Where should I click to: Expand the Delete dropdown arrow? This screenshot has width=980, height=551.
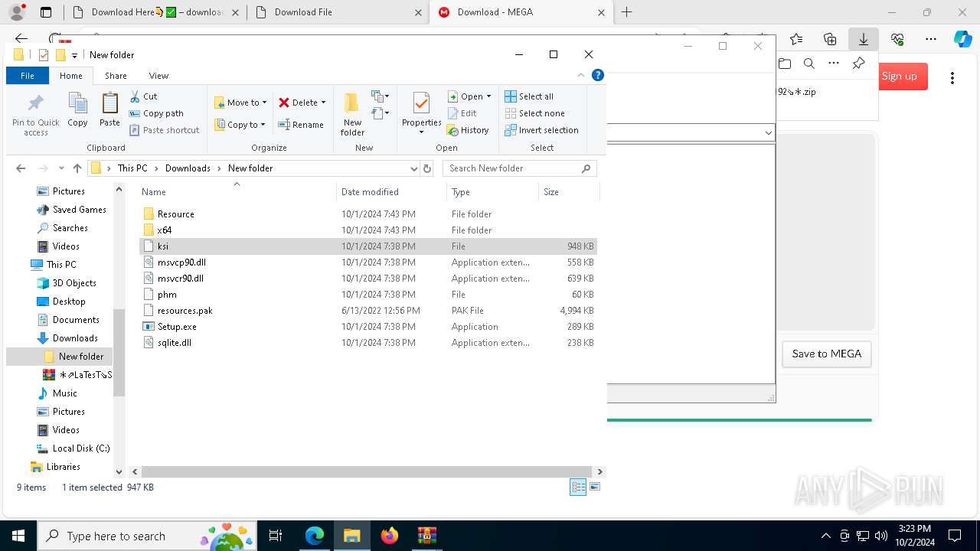click(x=323, y=103)
